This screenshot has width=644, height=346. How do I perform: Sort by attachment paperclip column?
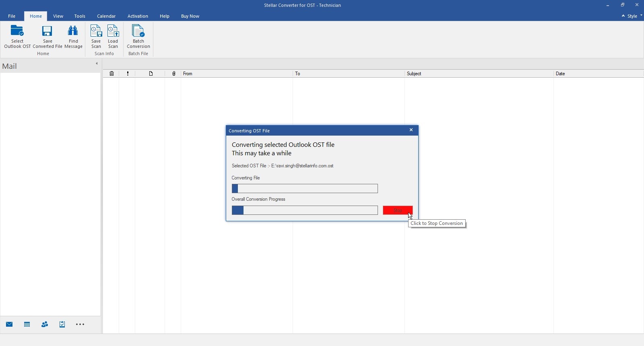click(173, 74)
